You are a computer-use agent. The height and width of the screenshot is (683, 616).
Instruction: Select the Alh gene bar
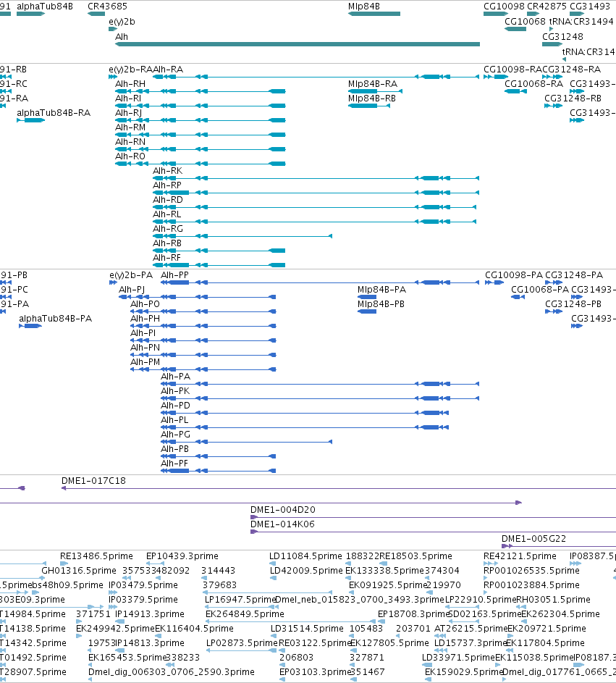coord(298,44)
